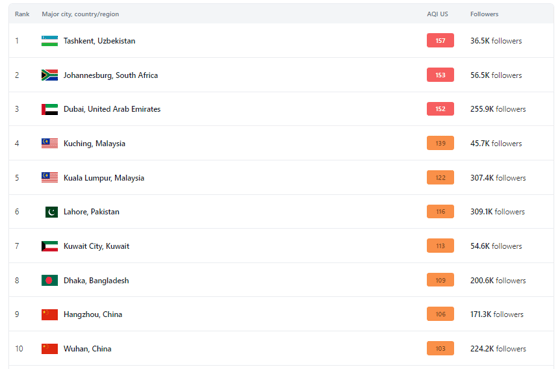560x369 pixels.
Task: Click the Rank column header
Action: tap(22, 14)
